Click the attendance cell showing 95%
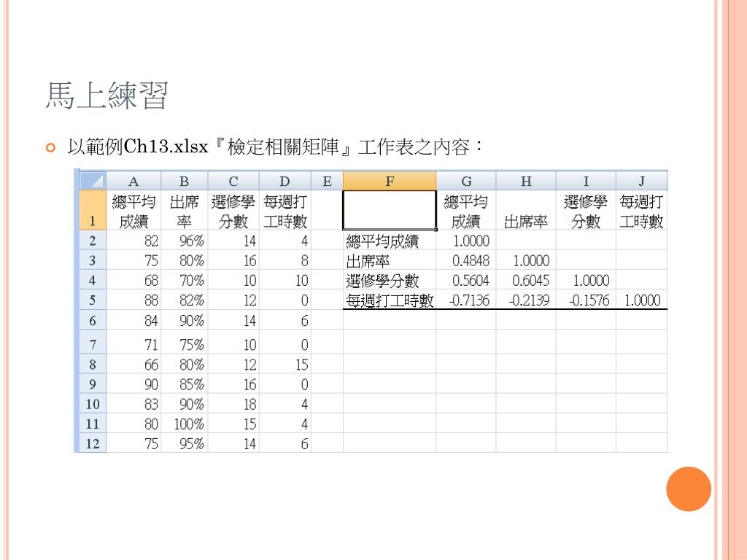 [x=185, y=443]
